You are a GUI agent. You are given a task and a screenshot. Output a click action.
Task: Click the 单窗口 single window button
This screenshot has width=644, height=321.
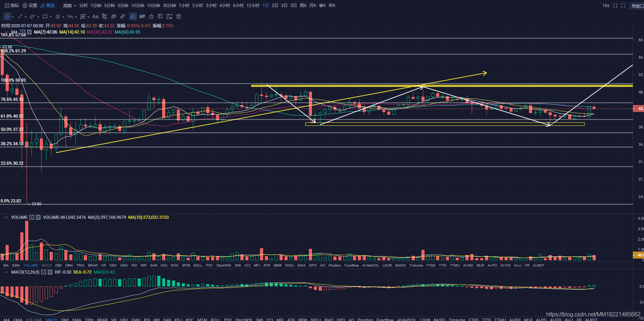coord(637,6)
